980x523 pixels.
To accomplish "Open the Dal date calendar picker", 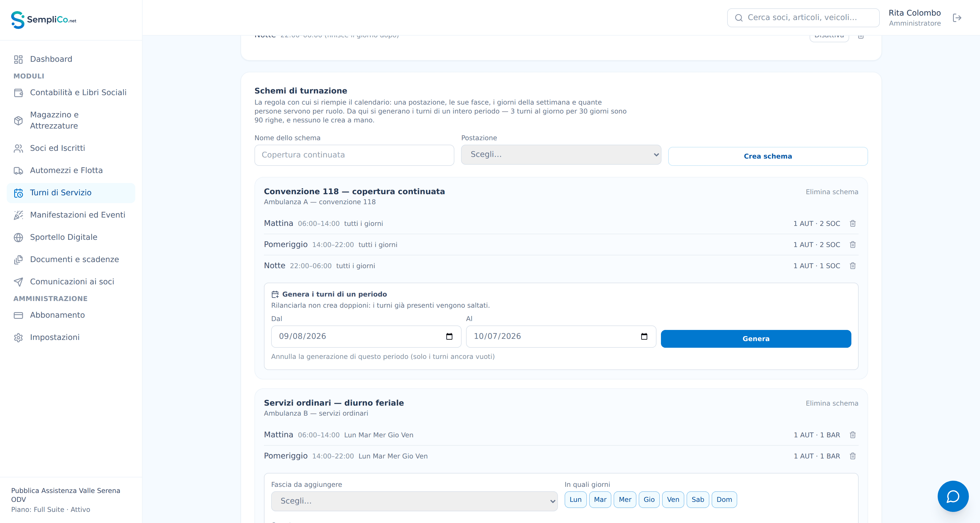I will [x=449, y=336].
